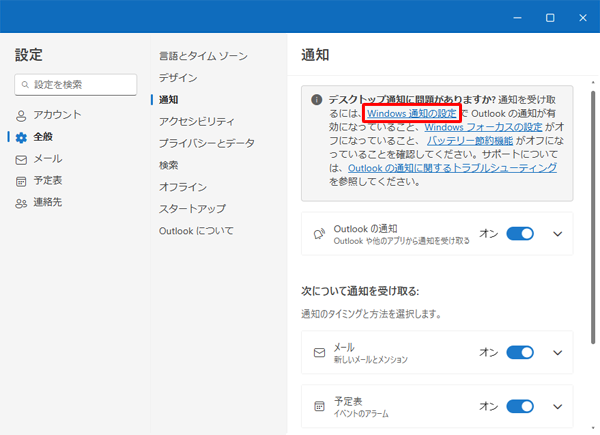
Task: Expand the 予定表 notification chevron
Action: pyautogui.click(x=558, y=406)
